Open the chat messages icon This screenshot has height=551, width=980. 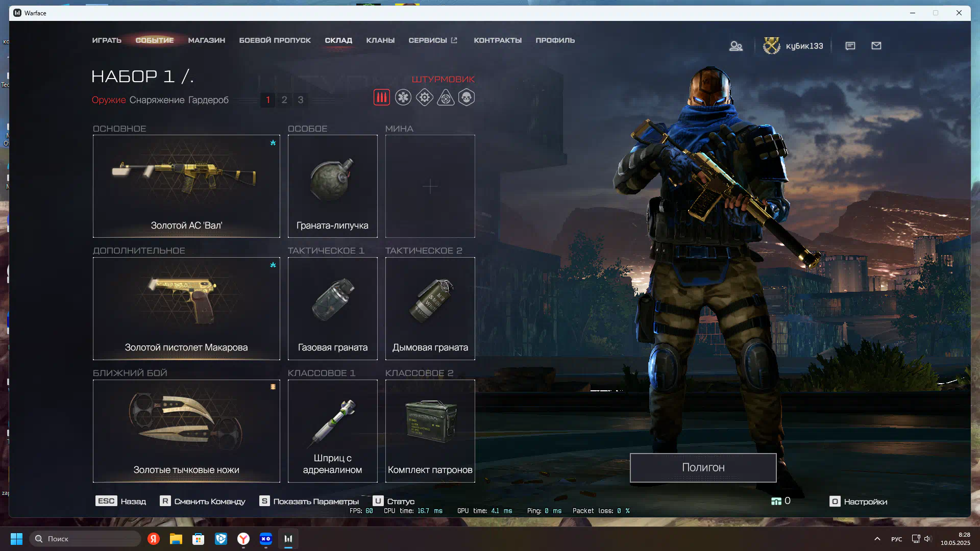[x=850, y=46]
